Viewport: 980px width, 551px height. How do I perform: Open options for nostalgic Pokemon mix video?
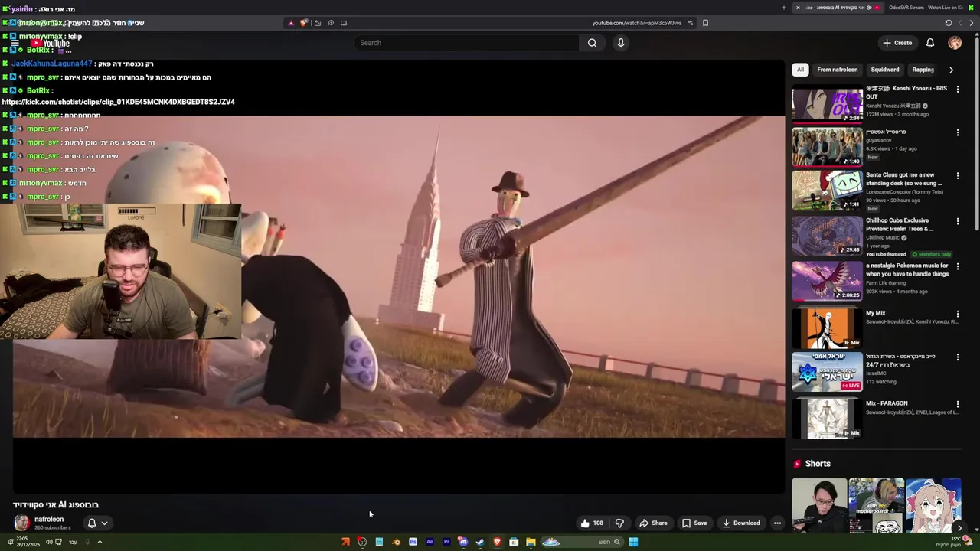957,266
